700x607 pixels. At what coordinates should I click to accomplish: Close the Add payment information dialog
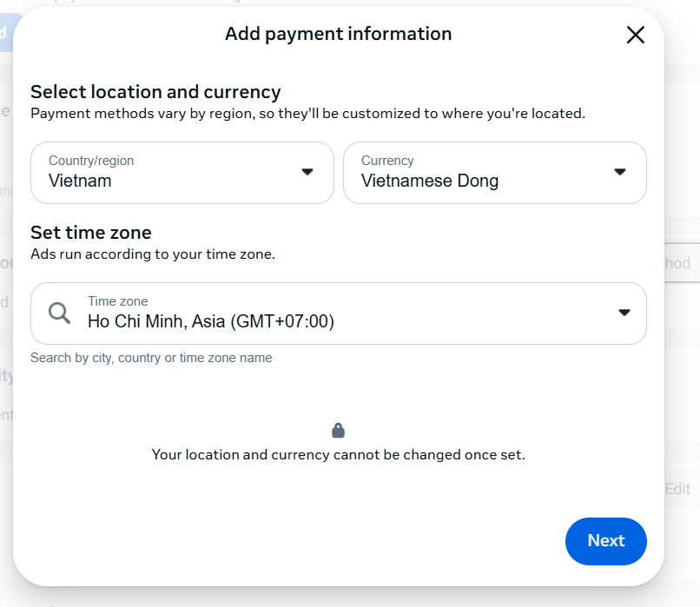click(636, 35)
